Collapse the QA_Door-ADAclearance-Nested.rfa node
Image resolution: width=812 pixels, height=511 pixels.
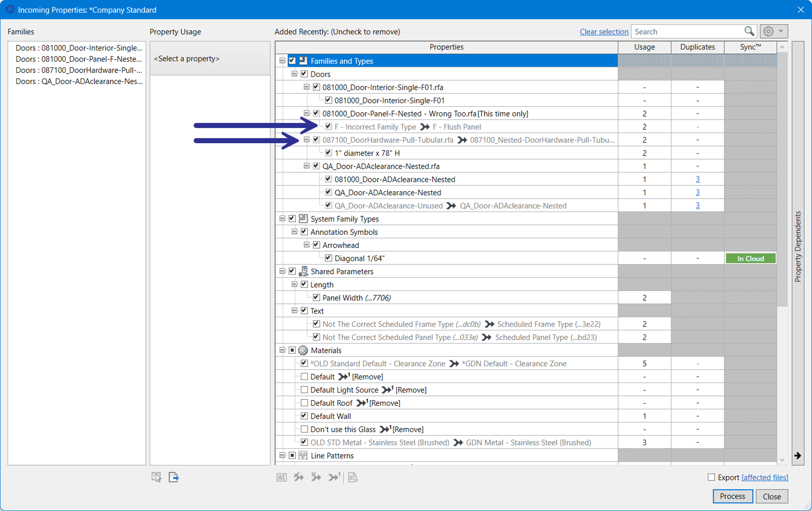click(x=306, y=166)
